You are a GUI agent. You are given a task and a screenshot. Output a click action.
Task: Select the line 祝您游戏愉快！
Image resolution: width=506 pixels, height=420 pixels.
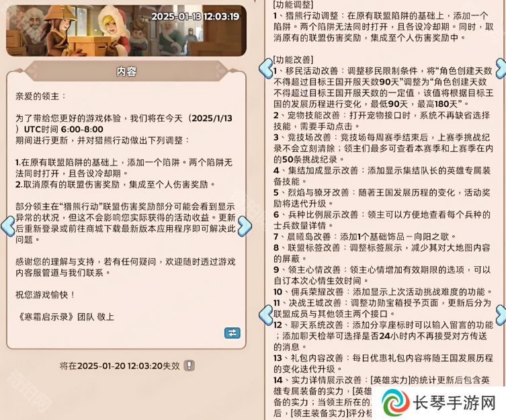[46, 295]
